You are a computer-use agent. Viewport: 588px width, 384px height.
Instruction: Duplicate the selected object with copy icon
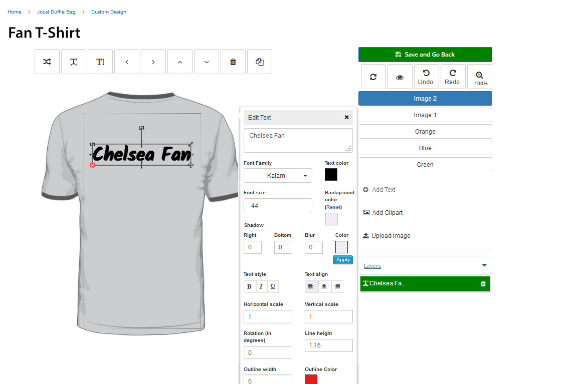[x=260, y=62]
